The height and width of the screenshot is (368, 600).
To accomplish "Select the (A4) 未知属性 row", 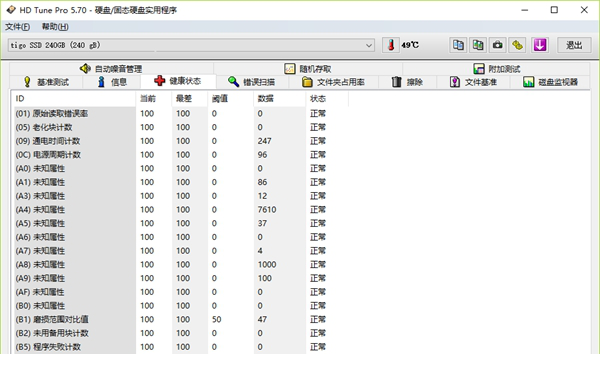I will point(180,210).
